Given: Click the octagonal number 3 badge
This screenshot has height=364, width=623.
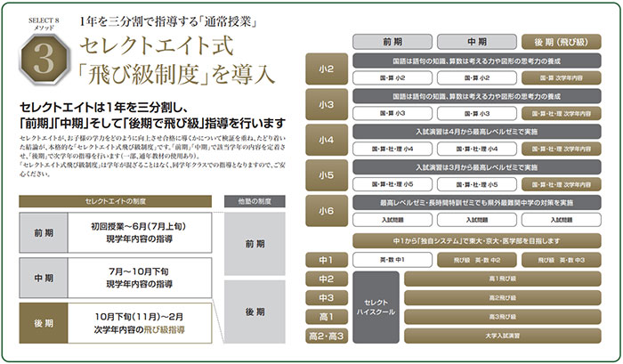Looking at the screenshot, I should click(x=44, y=60).
